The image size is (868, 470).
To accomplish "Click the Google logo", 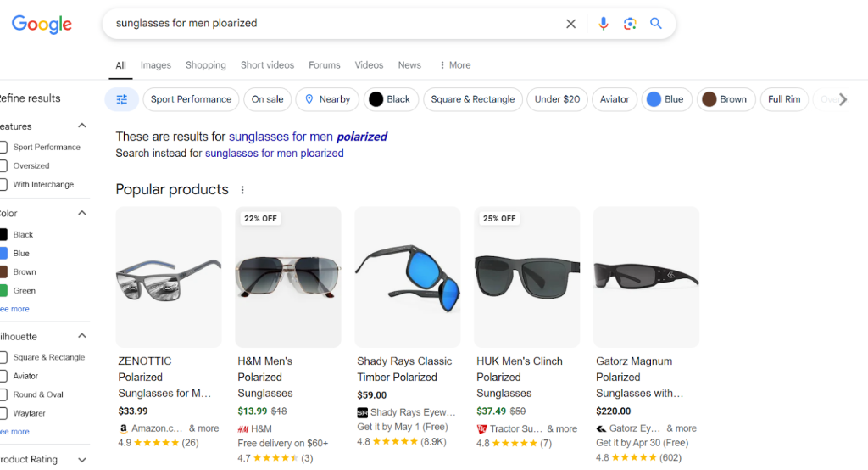I will click(42, 25).
